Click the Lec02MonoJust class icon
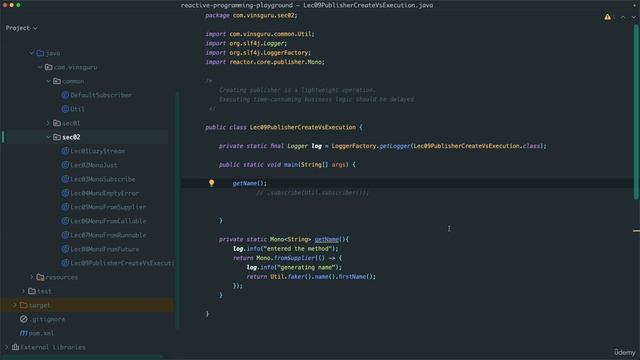 [65, 165]
